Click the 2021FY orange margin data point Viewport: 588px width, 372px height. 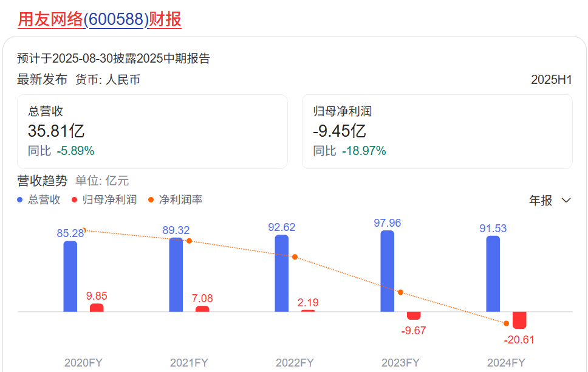pos(190,241)
